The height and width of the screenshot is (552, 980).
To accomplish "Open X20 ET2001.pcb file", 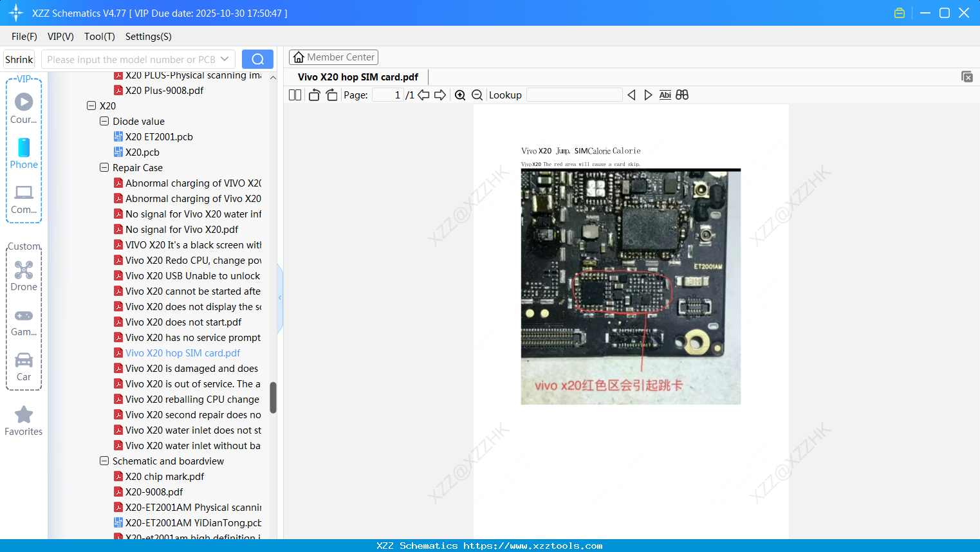I will pos(159,136).
